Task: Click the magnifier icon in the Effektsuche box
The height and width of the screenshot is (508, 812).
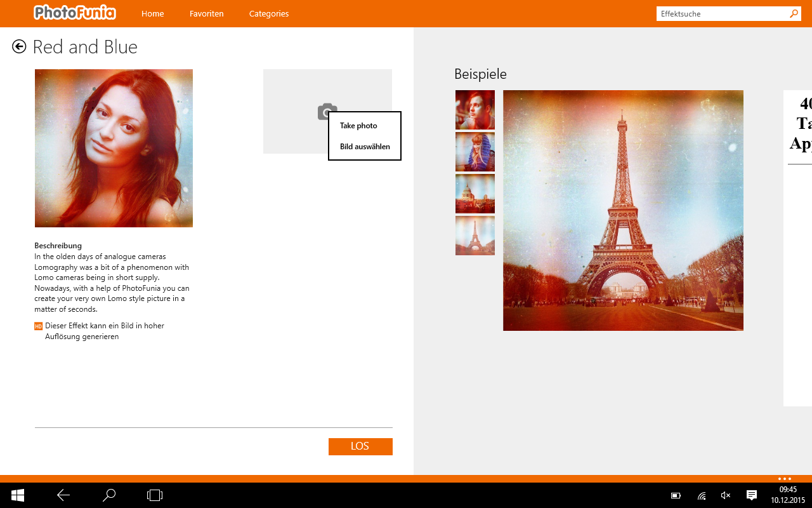Action: pos(794,13)
